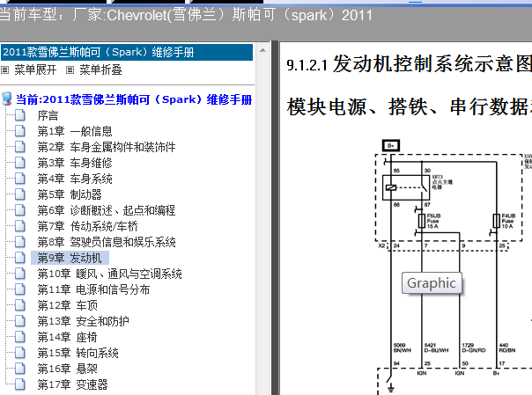The height and width of the screenshot is (395, 532).
Task: Open the 当前:2011款雪佛兰斯帕可 manual root link
Action: [134, 99]
